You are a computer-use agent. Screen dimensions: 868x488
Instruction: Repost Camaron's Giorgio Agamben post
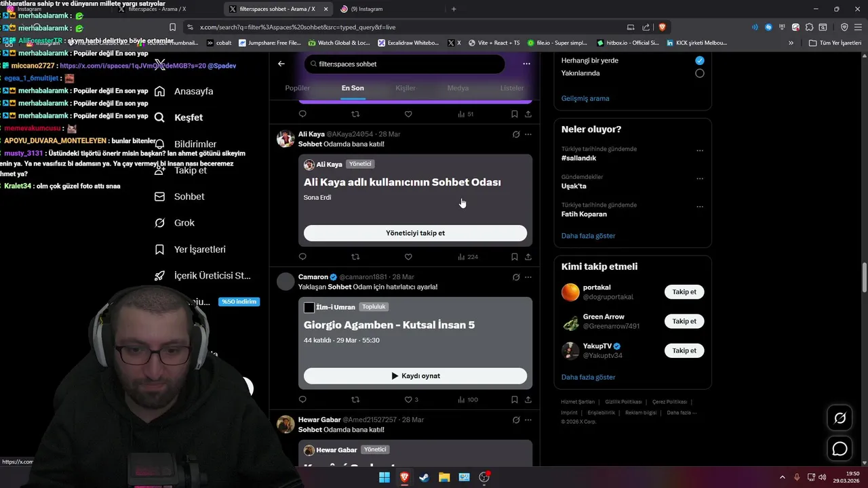pyautogui.click(x=355, y=400)
